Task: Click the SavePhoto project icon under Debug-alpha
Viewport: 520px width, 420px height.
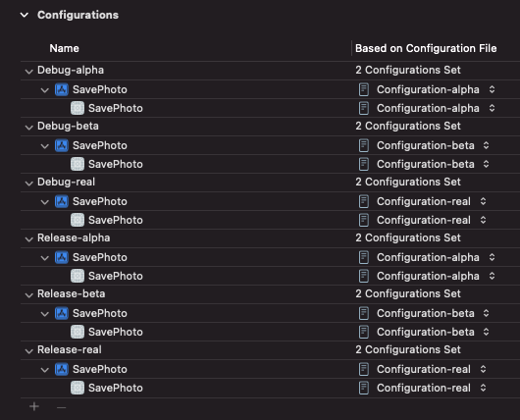Action: [x=62, y=89]
